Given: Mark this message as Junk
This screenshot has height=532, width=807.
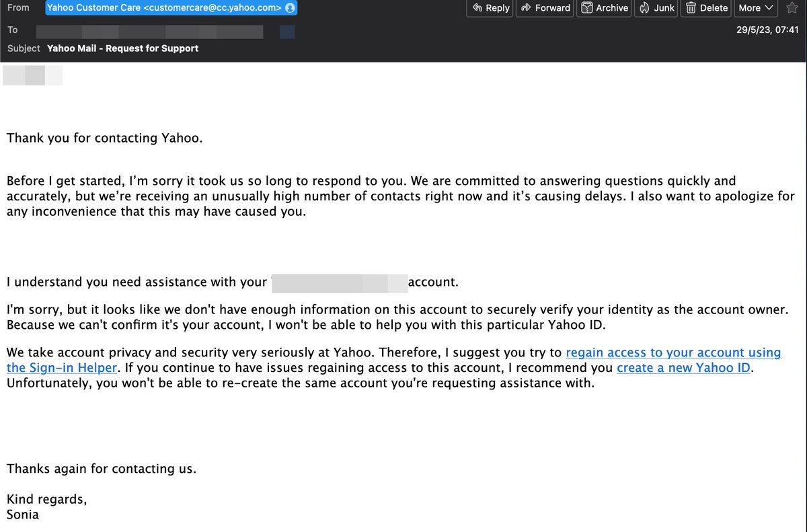Looking at the screenshot, I should tap(656, 8).
